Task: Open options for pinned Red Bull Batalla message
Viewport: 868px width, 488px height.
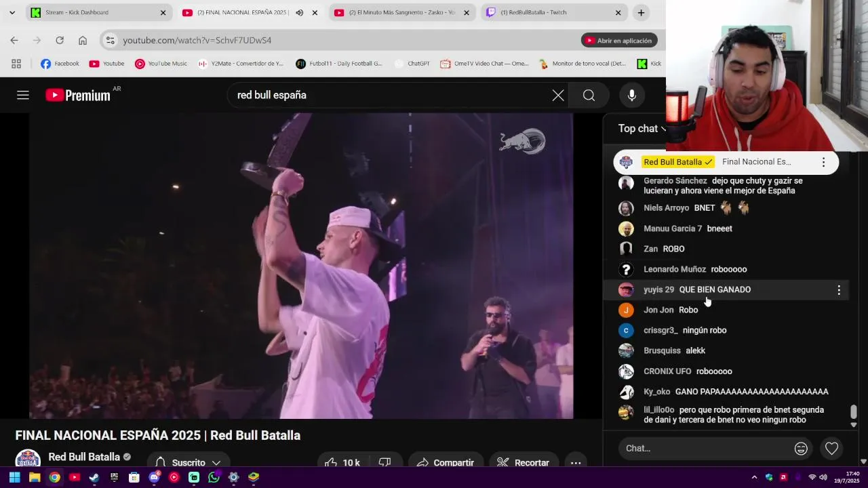Action: (823, 162)
